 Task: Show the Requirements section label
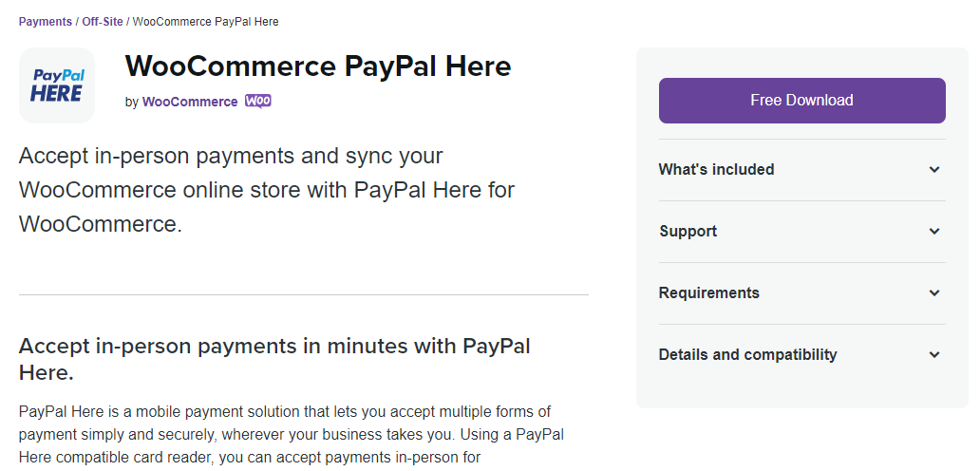[x=708, y=293]
